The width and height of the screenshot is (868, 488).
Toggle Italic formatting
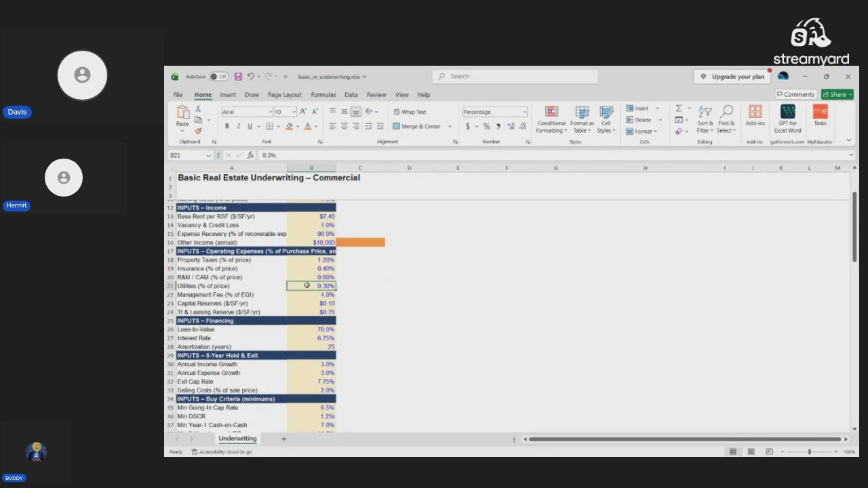coord(238,126)
